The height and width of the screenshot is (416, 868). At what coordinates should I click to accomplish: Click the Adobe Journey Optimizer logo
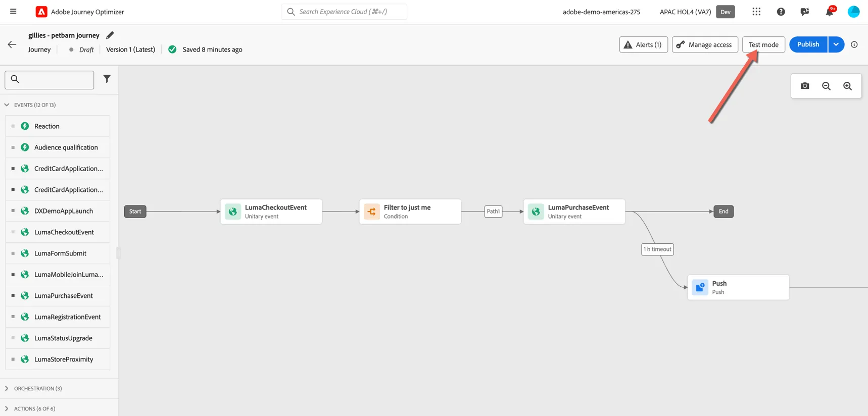tap(41, 12)
